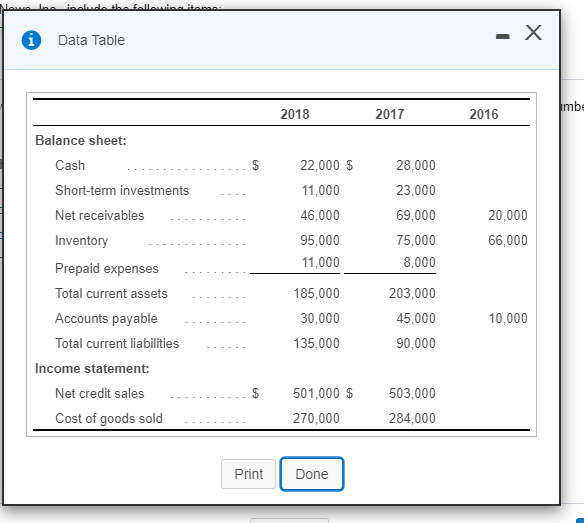Click the Print button
Image resolution: width=584 pixels, height=523 pixels.
click(x=248, y=474)
